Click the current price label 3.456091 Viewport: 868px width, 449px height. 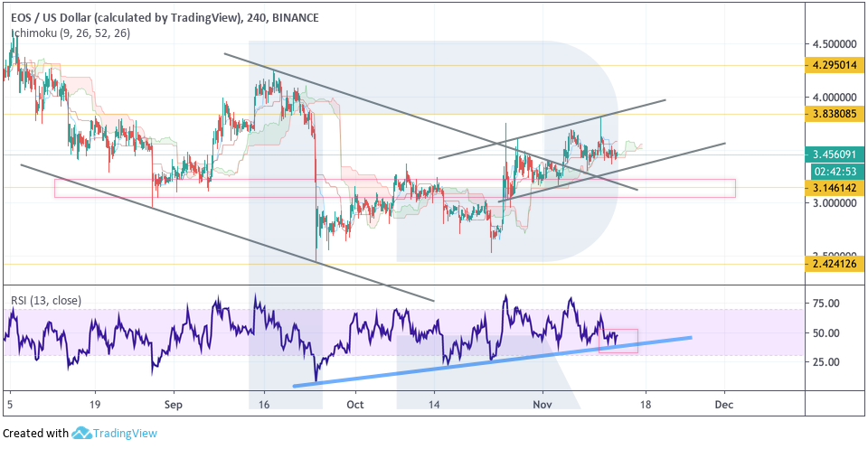coord(835,154)
